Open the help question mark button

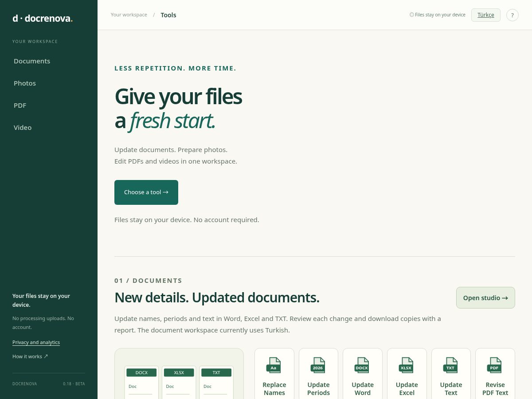[x=512, y=15]
